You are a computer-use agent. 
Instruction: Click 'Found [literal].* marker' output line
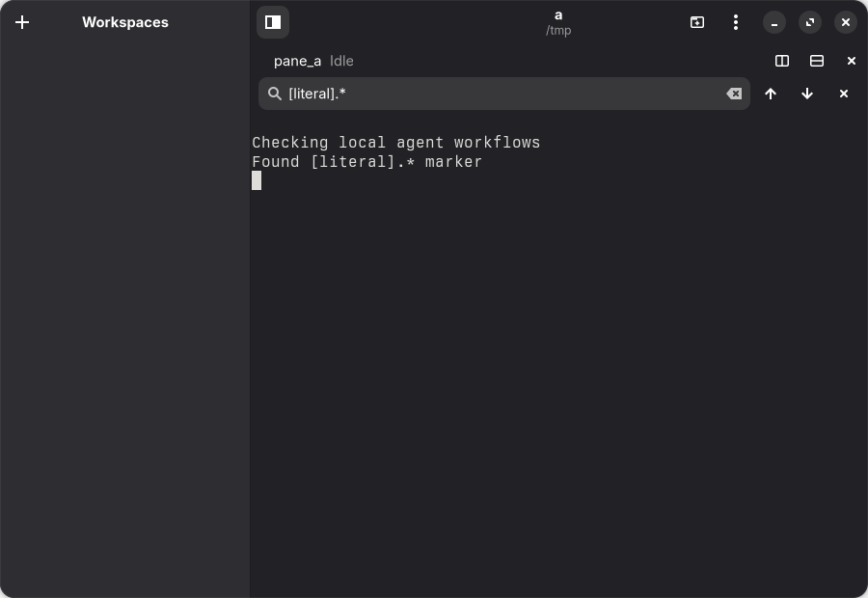pyautogui.click(x=367, y=162)
